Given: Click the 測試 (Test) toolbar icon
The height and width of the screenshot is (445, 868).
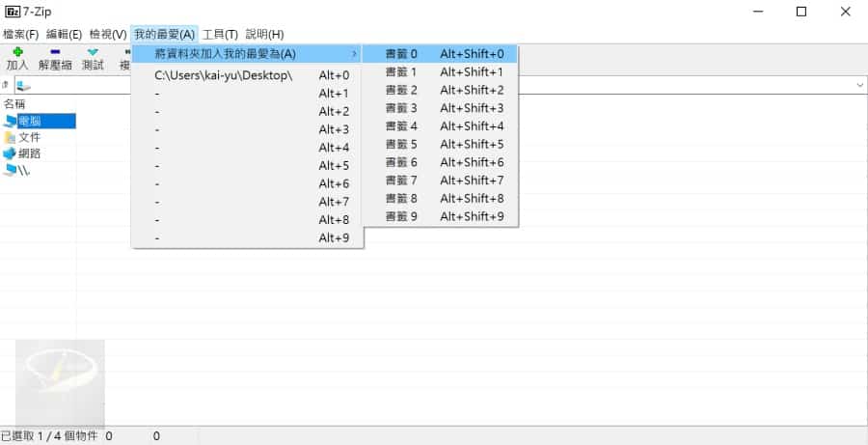Looking at the screenshot, I should pos(93,52).
